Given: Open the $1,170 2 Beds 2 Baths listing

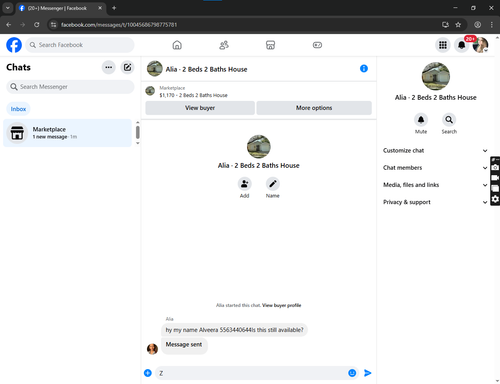Looking at the screenshot, I should point(193,95).
